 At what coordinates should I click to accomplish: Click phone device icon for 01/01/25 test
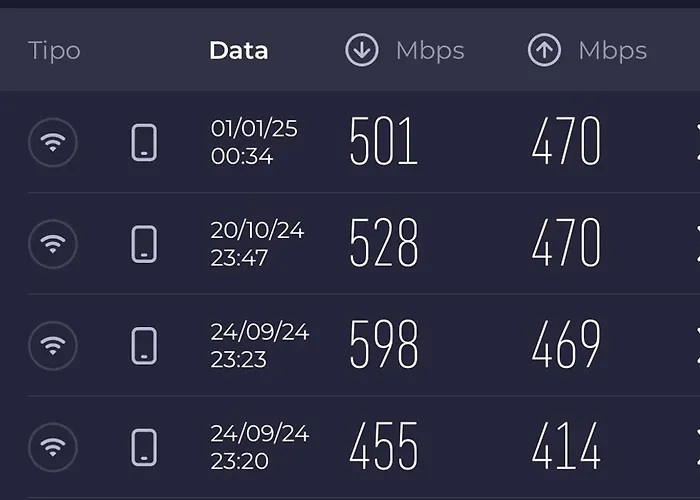pyautogui.click(x=144, y=142)
